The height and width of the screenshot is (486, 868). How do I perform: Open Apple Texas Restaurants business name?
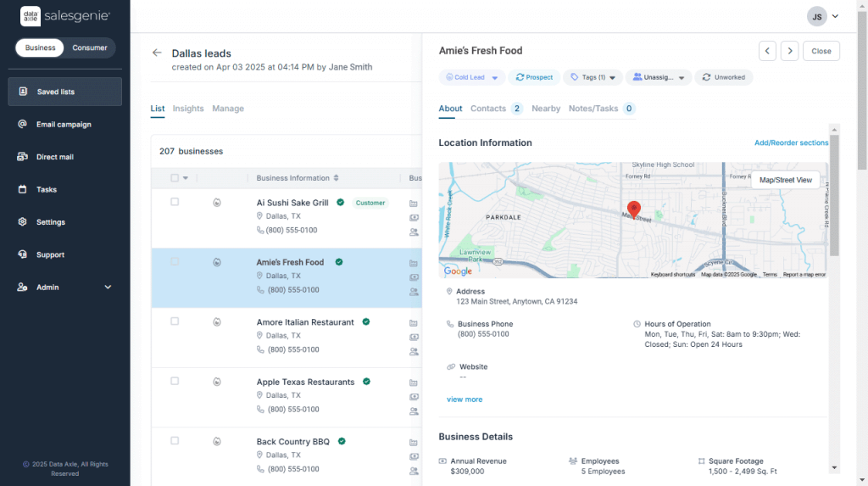point(305,382)
